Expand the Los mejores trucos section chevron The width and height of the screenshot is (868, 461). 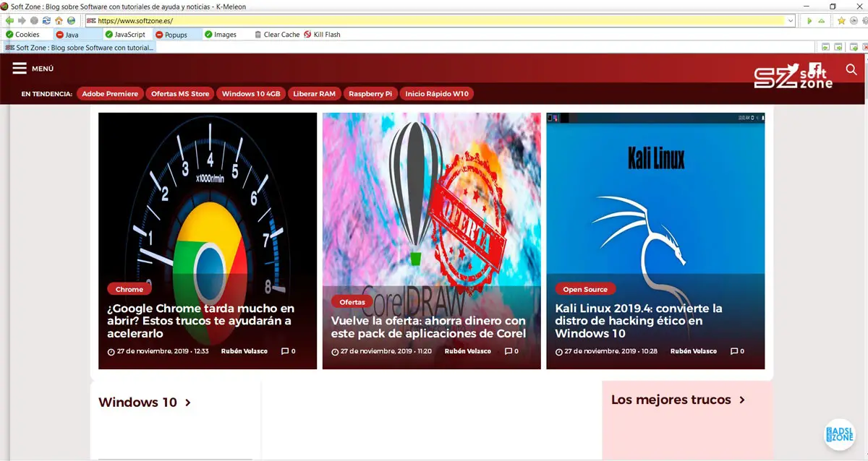742,400
